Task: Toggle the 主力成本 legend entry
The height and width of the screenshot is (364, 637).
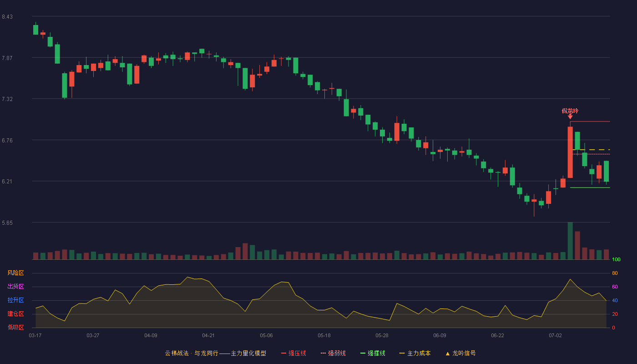Action: click(415, 353)
